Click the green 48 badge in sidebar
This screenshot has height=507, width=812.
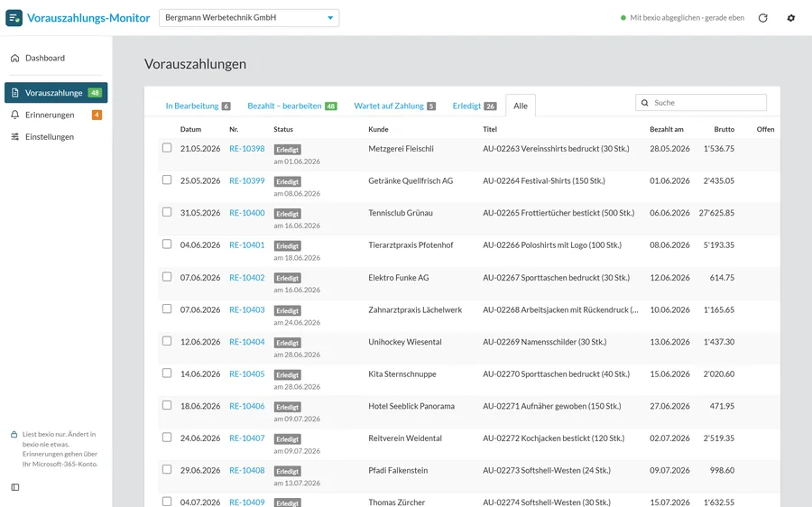(95, 93)
